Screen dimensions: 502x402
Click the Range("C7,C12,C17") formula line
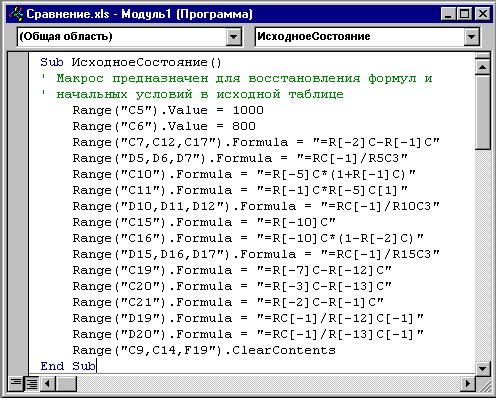256,142
